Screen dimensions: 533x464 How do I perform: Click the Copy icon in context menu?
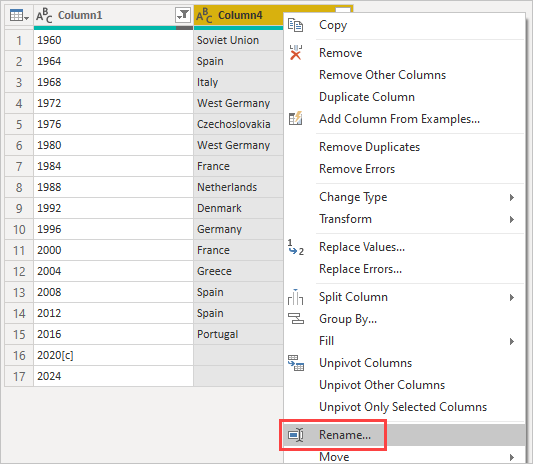295,25
